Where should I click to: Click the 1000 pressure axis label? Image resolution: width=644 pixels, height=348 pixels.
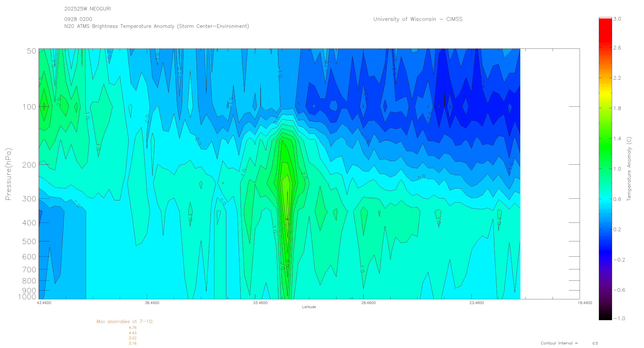coord(27,297)
